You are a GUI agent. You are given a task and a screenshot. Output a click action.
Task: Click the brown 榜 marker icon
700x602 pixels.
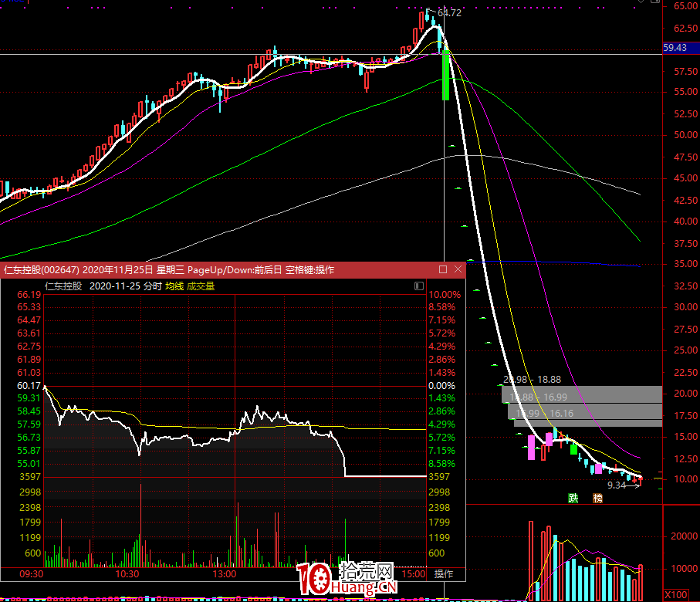pos(597,498)
